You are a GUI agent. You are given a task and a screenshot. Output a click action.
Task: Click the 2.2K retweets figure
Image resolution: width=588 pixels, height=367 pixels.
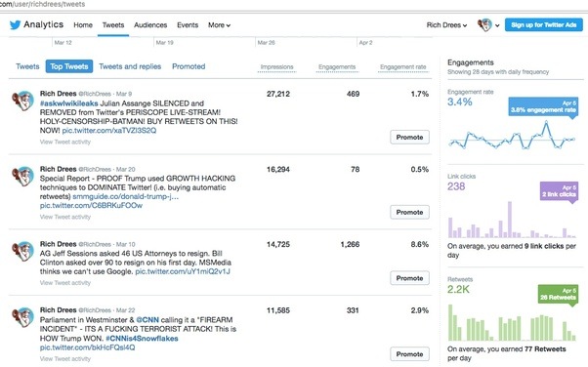[x=458, y=289]
